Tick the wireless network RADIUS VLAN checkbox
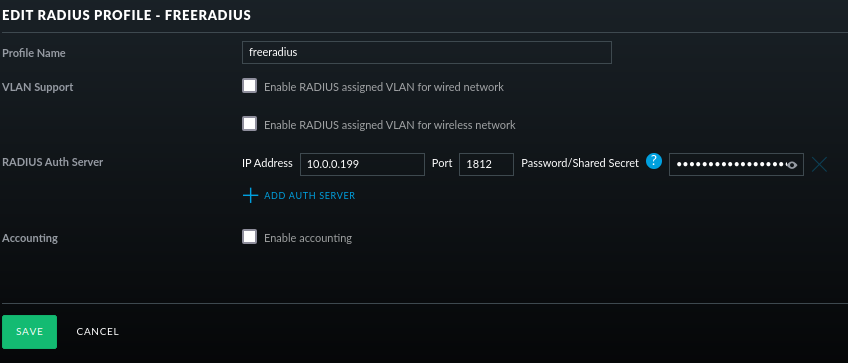 point(249,124)
